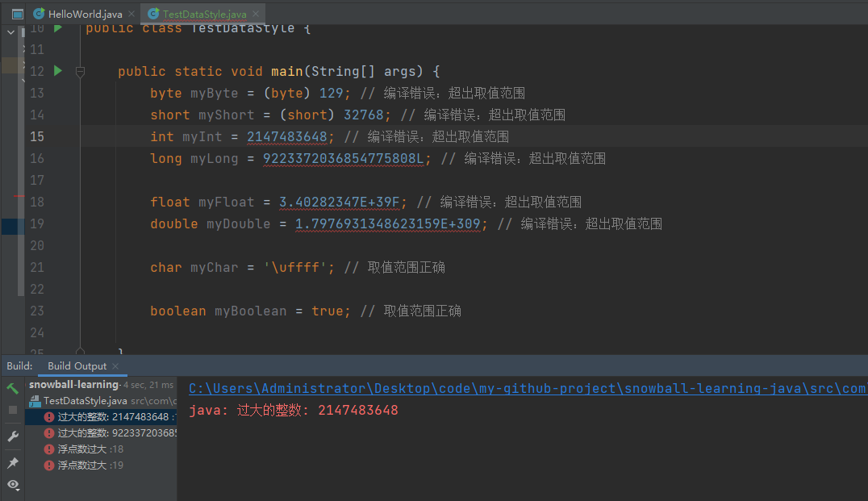Click the float literal 3.40282347E+39F
This screenshot has width=868, height=501.
340,202
